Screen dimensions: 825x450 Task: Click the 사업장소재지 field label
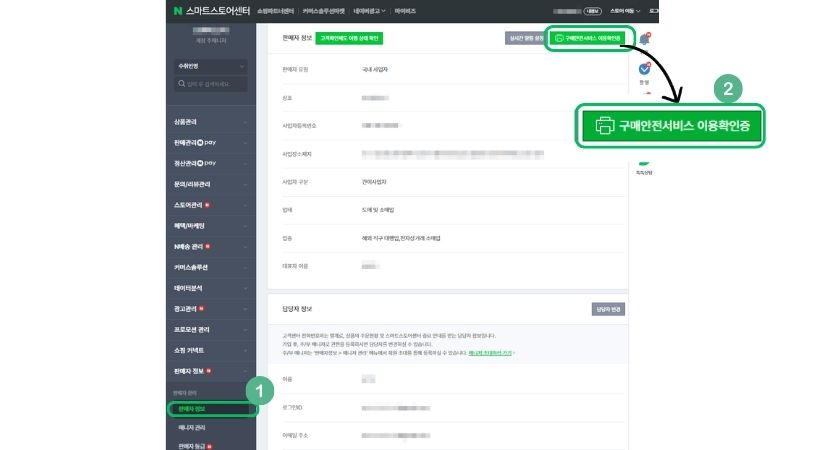click(297, 154)
